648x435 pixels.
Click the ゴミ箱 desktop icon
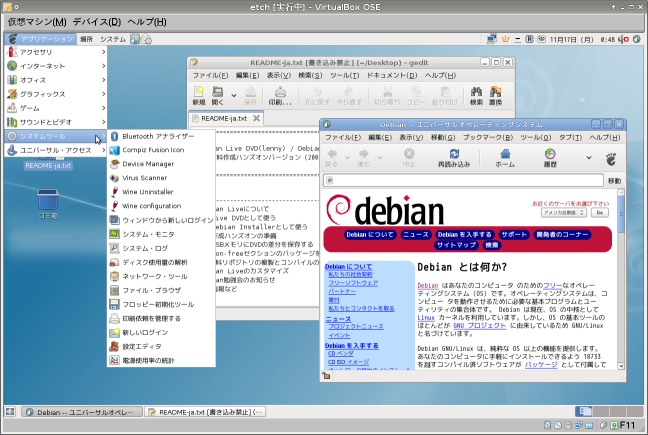(48, 204)
